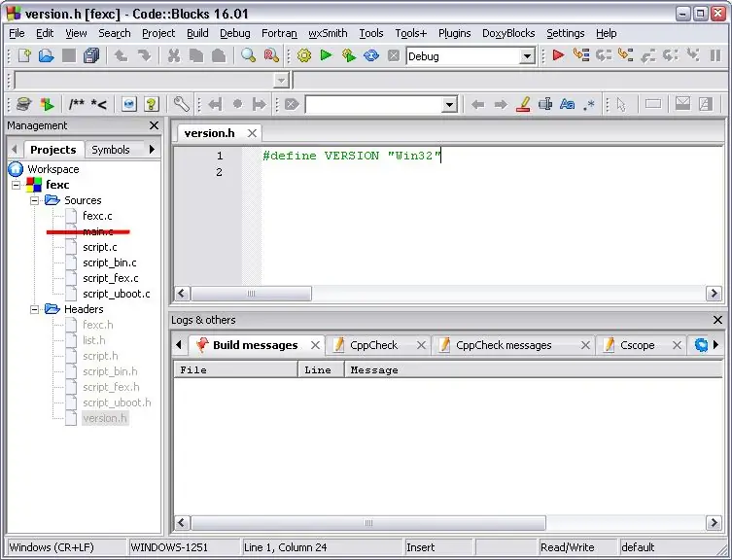Click the DoxyBlocks block comment icon
This screenshot has height=560, width=732.
tap(76, 104)
